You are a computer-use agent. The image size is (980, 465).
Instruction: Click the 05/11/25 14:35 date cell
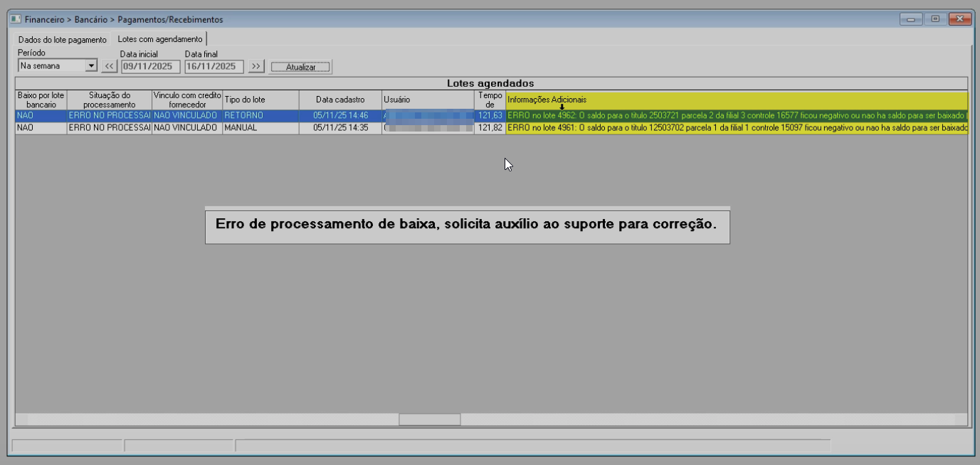[x=340, y=128]
